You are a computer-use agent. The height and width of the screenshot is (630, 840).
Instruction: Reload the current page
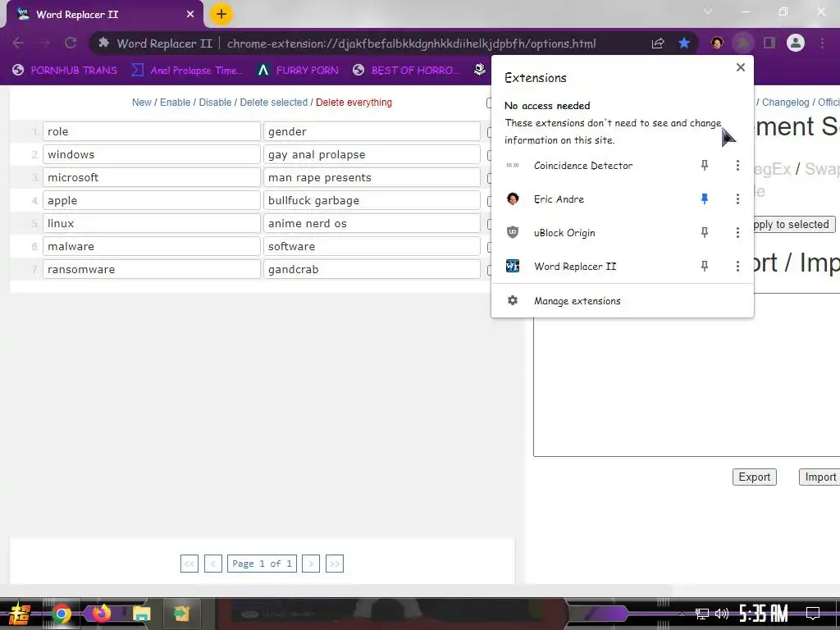tap(71, 43)
